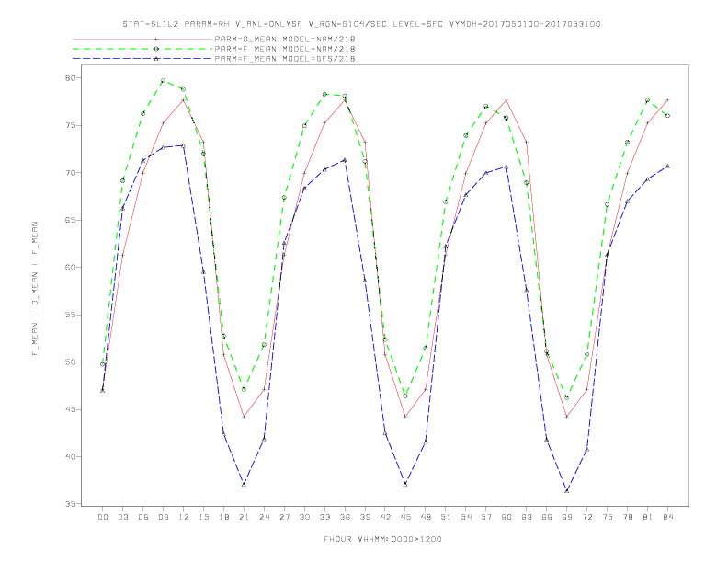Click the chart title starting STAT=SL1L2

pos(361,24)
